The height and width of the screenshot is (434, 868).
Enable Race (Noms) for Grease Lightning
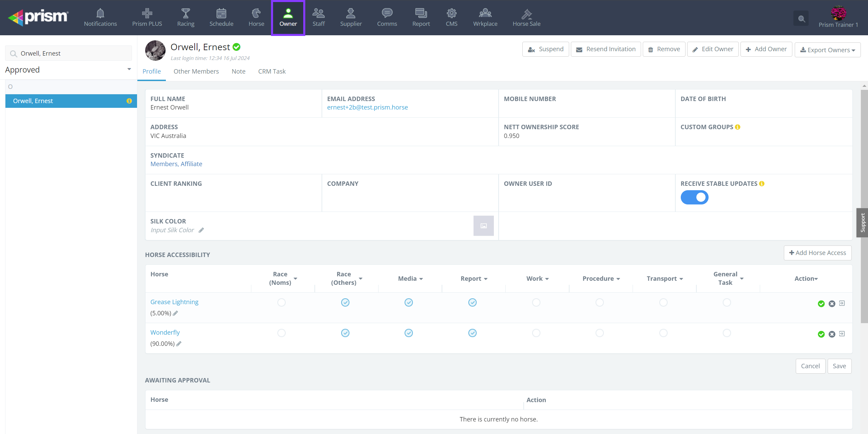click(x=281, y=302)
